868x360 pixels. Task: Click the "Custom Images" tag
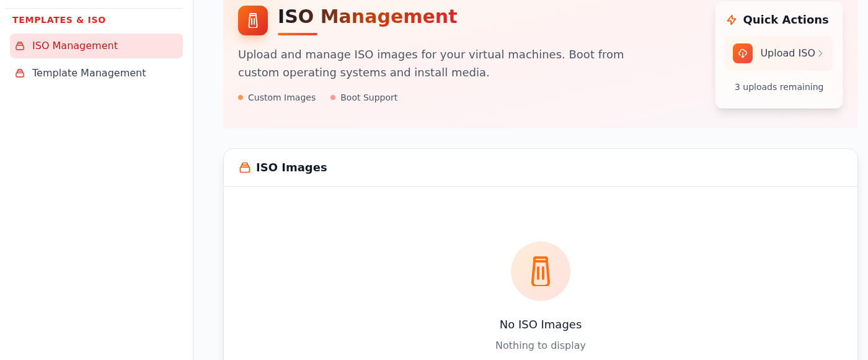pyautogui.click(x=277, y=97)
